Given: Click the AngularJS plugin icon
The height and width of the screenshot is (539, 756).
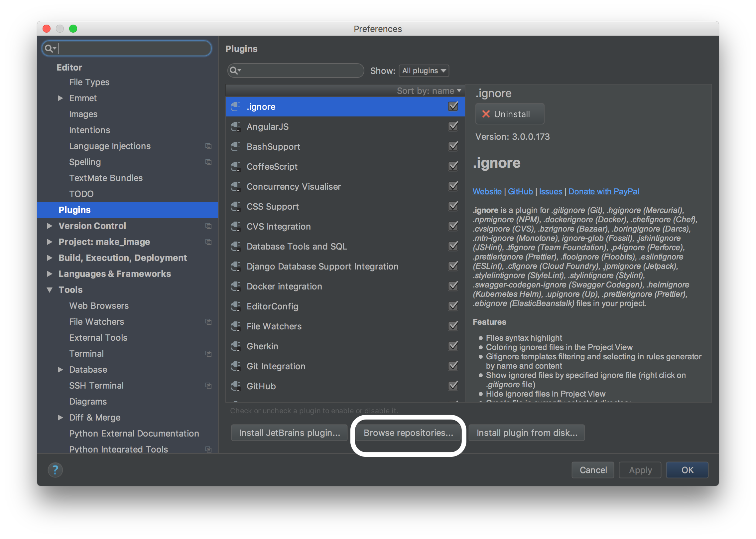Looking at the screenshot, I should tap(236, 126).
